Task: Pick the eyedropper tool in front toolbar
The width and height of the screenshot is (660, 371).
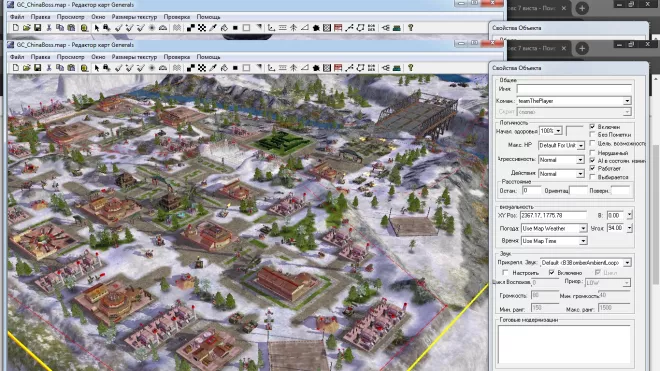Action: pos(213,68)
